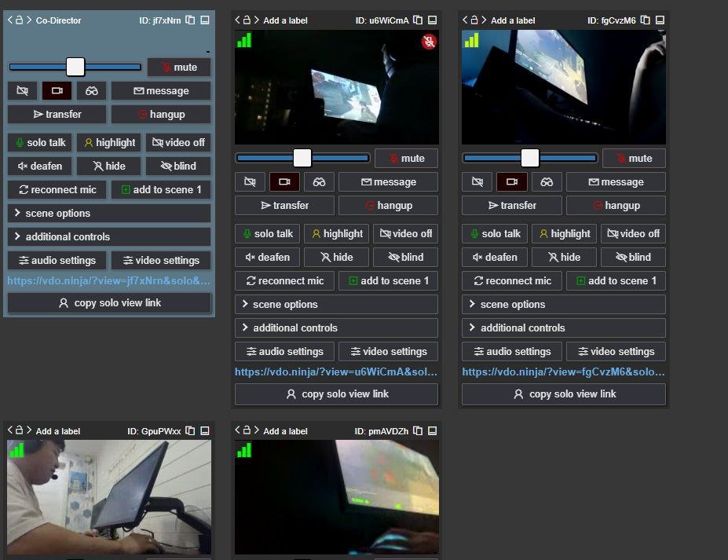Deafen guest fgCvzM6
This screenshot has width=728, height=560.
[x=495, y=257]
